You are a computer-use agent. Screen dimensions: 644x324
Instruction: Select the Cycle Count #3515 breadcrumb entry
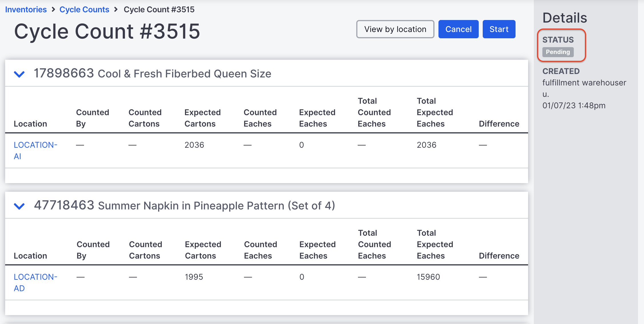coord(159,9)
